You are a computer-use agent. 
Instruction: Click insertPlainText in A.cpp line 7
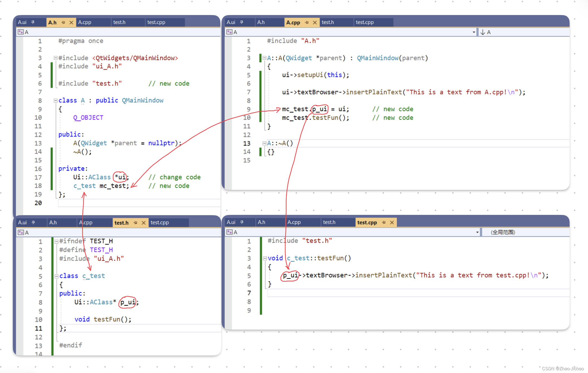click(x=374, y=92)
